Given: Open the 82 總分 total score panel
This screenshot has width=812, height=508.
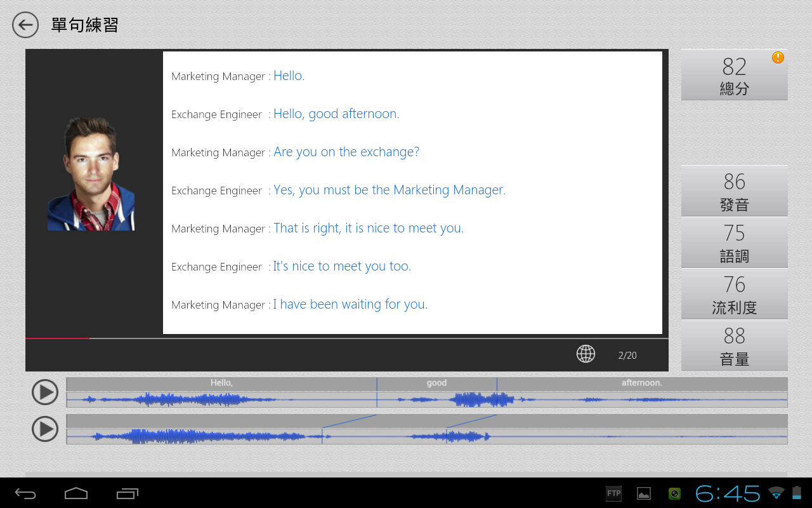Looking at the screenshot, I should click(734, 75).
